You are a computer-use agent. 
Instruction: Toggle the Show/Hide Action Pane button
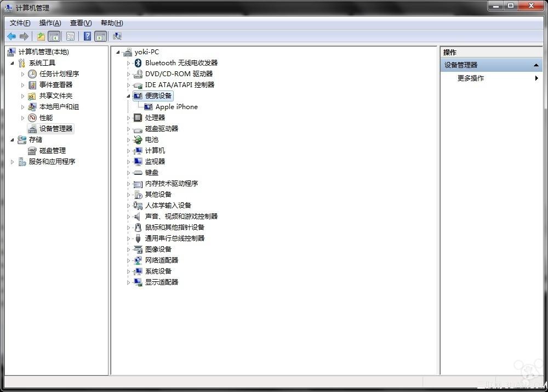[x=100, y=36]
